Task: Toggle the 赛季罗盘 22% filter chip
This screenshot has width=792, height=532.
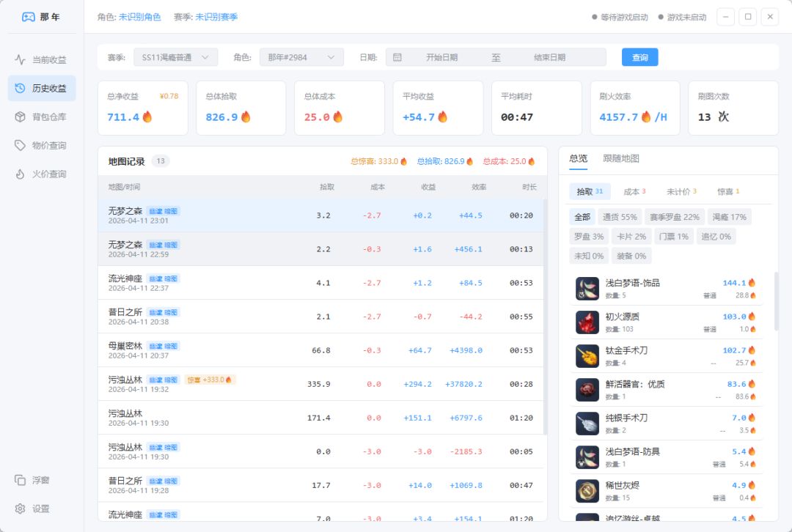Action: pos(675,217)
